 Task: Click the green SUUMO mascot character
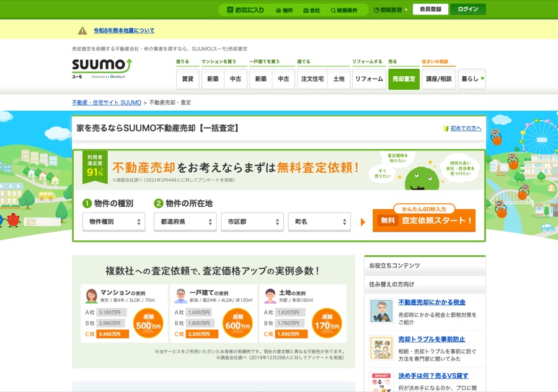pyautogui.click(x=422, y=179)
